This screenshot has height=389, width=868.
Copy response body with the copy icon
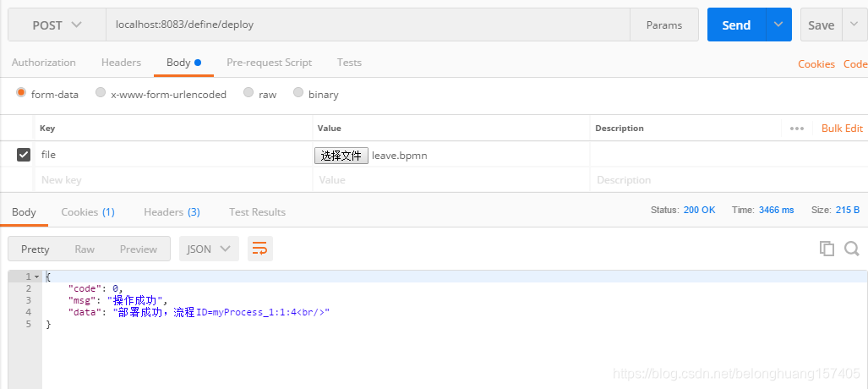click(827, 249)
